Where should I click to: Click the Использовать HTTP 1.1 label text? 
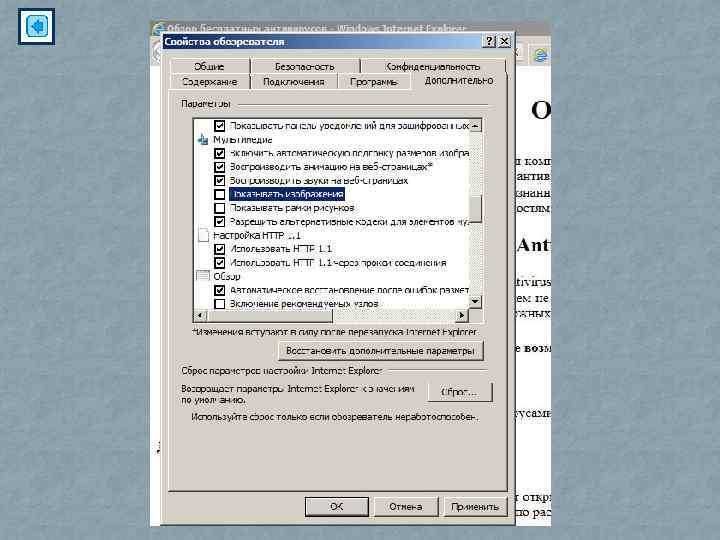click(281, 249)
